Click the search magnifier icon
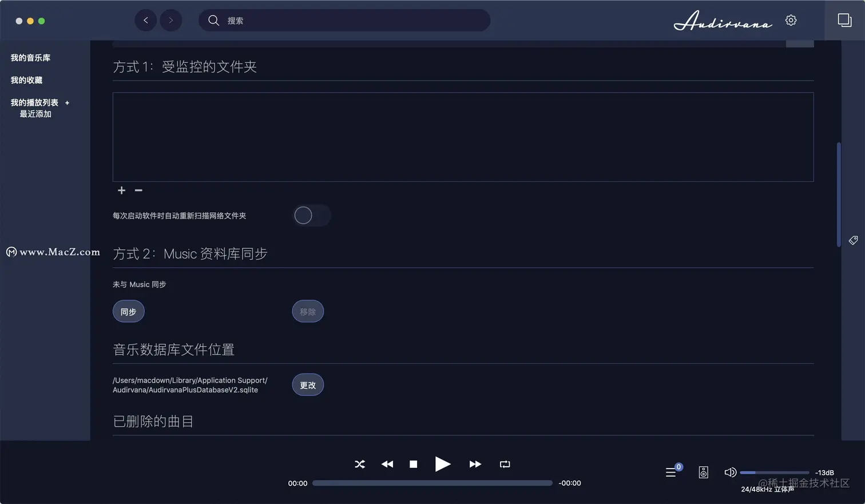 point(213,21)
